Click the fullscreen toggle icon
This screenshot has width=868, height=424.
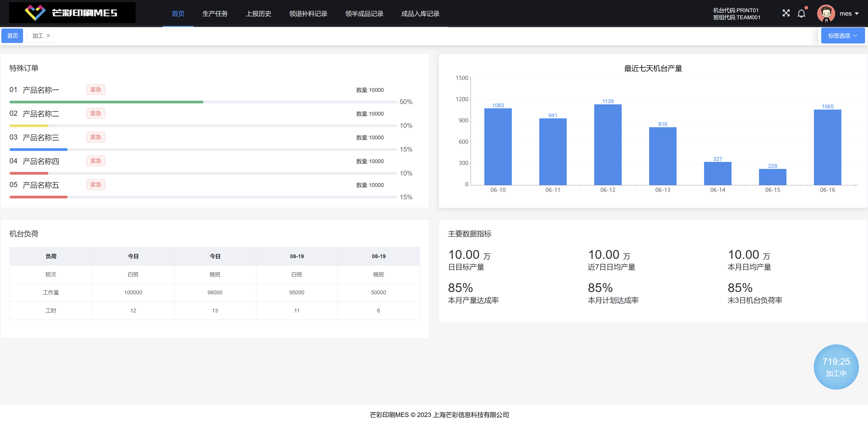click(x=786, y=13)
